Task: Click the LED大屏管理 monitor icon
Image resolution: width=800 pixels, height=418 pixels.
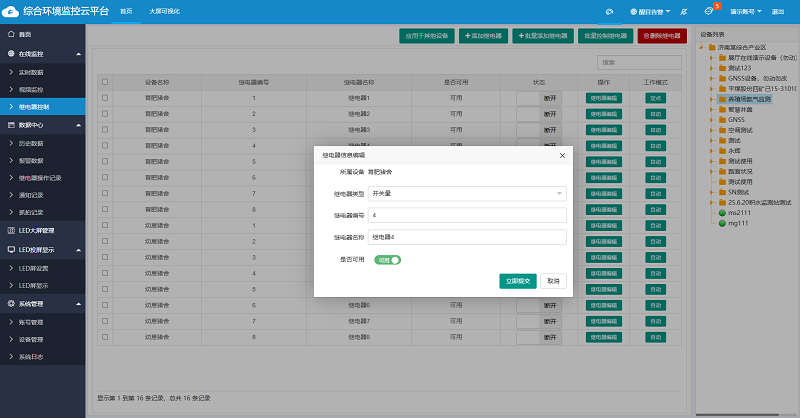Action: coord(11,230)
